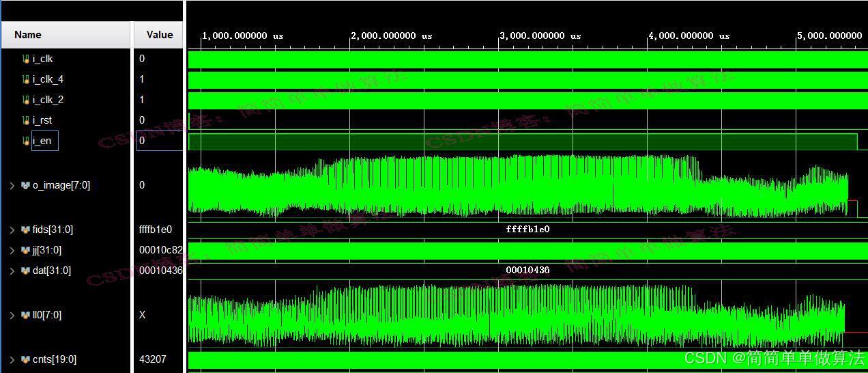868x373 pixels.
Task: Click the 5,000.000000 time marker
Action: point(829,36)
